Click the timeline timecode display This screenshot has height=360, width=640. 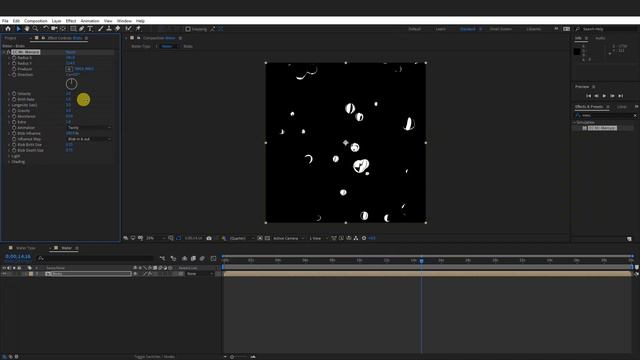click(x=18, y=257)
